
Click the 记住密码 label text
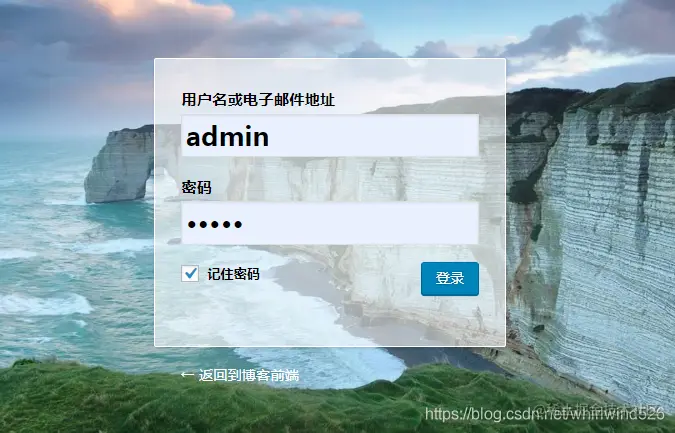(233, 274)
